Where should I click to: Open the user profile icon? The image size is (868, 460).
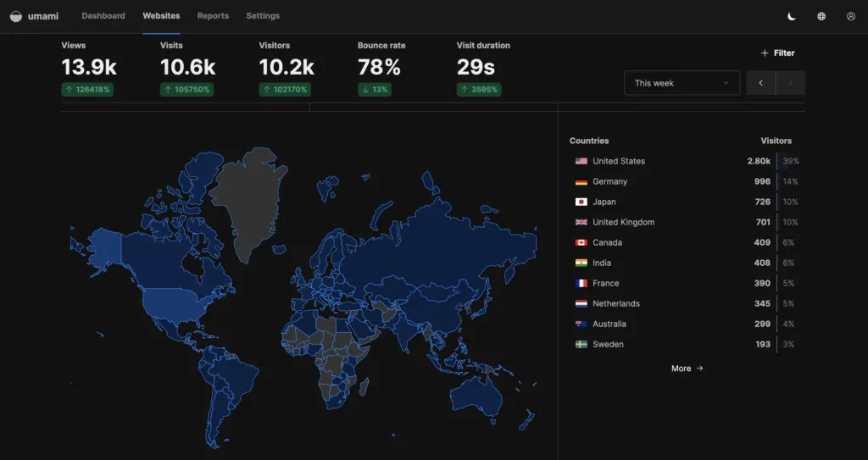851,16
